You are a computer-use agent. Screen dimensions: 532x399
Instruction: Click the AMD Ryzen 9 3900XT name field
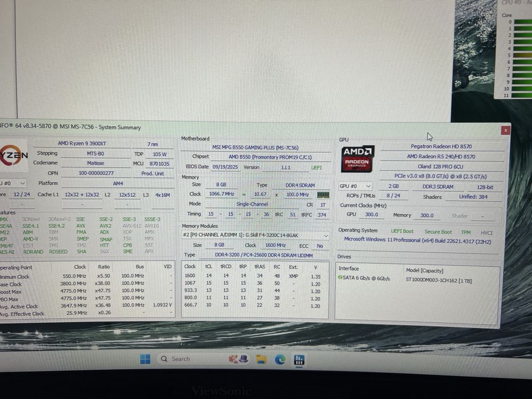[82, 144]
